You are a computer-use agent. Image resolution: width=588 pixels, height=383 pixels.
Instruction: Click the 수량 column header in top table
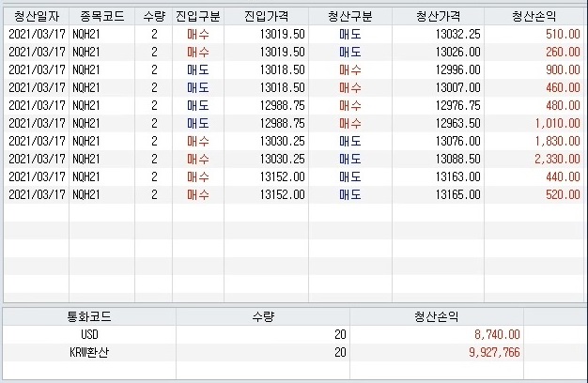(x=153, y=16)
